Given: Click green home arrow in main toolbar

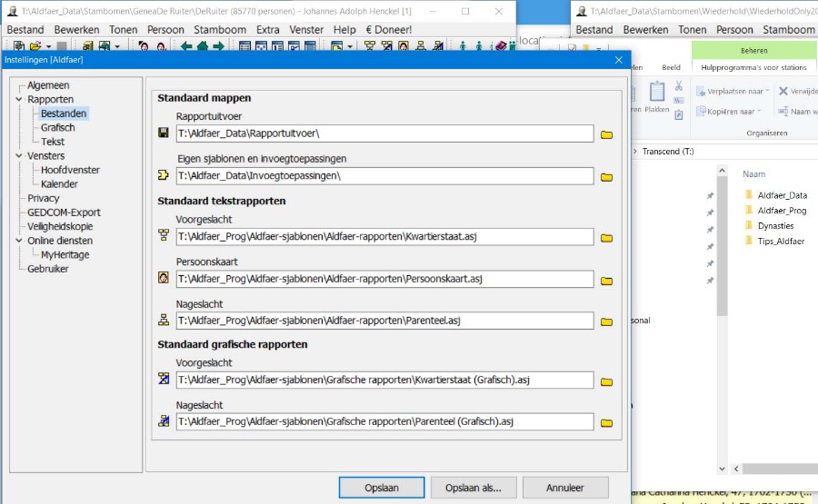Looking at the screenshot, I should (x=202, y=46).
